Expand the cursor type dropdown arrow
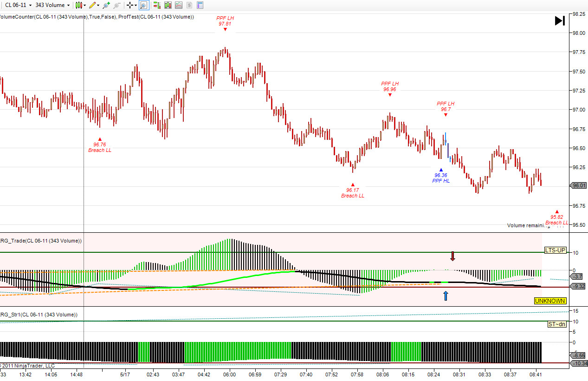The width and height of the screenshot is (588, 381). (136, 6)
